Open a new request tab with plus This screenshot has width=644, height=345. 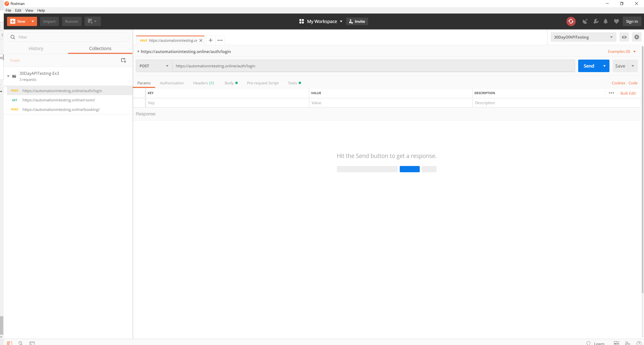[210, 40]
